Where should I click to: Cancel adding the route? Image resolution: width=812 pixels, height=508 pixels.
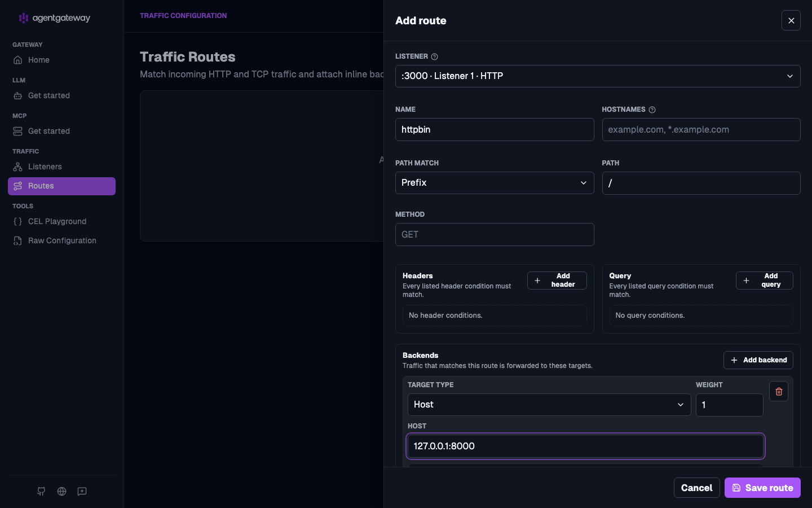[697, 488]
